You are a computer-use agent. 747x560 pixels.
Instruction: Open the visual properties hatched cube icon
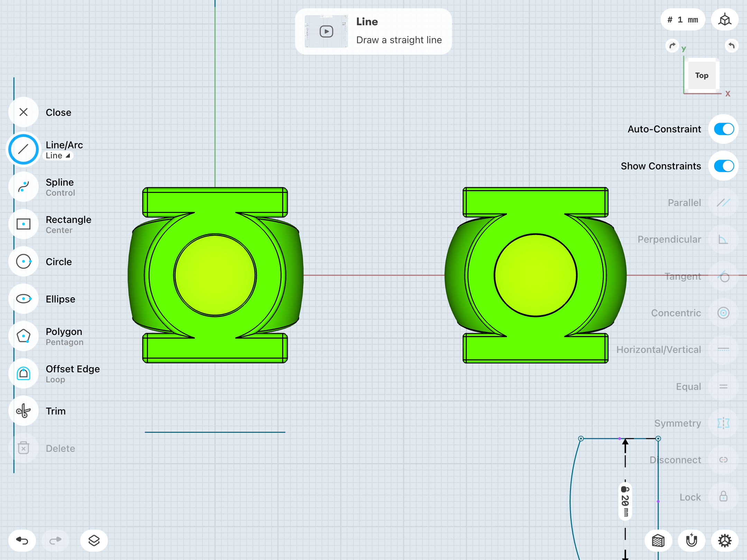coord(658,541)
